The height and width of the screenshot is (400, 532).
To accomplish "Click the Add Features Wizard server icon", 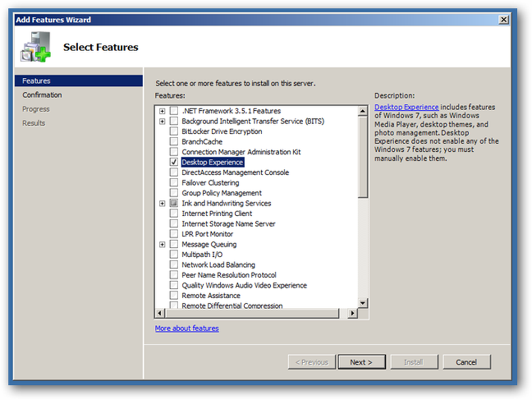I will 36,47.
